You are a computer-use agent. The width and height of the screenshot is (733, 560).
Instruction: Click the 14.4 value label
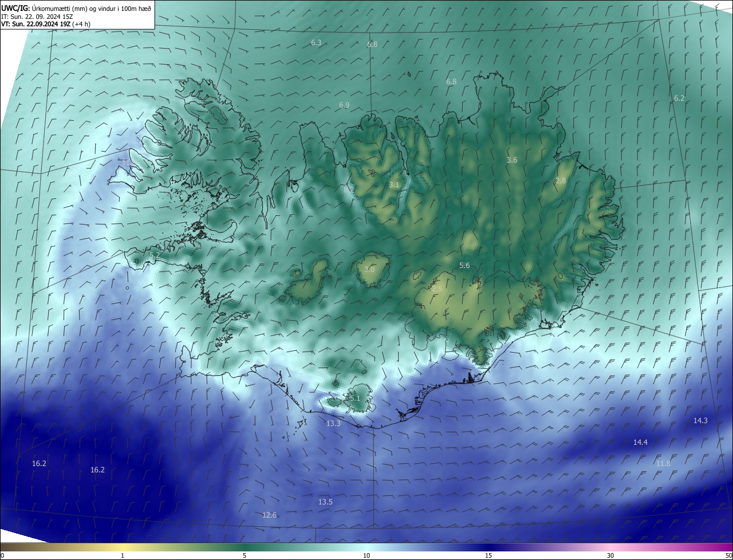coord(640,443)
